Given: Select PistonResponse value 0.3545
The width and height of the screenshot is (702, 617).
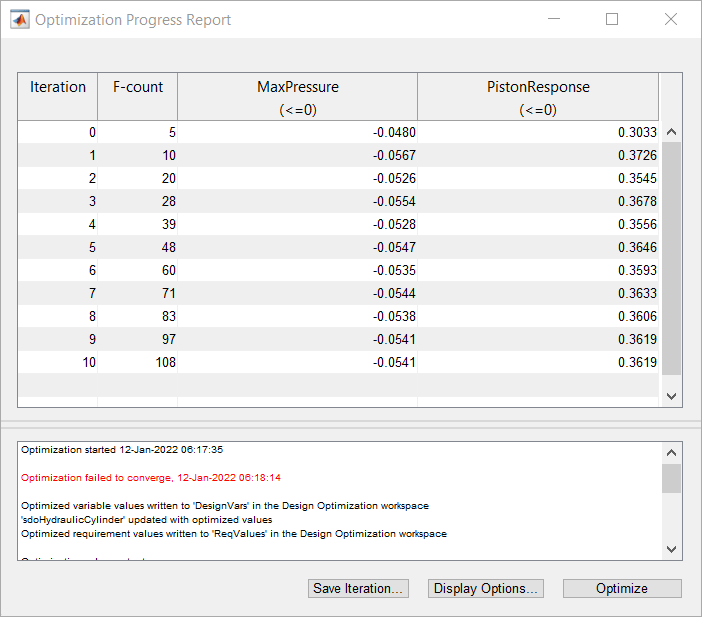Looking at the screenshot, I should pos(538,178).
